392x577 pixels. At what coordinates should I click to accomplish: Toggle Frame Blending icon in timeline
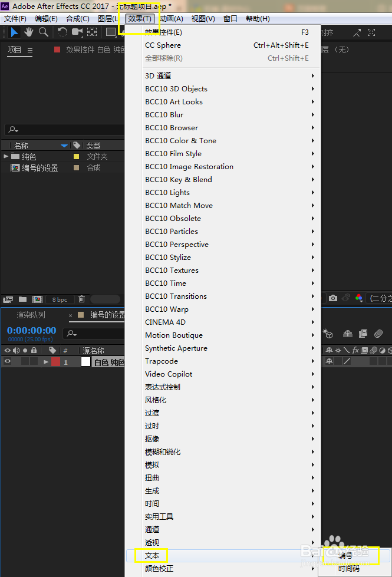[x=363, y=334]
